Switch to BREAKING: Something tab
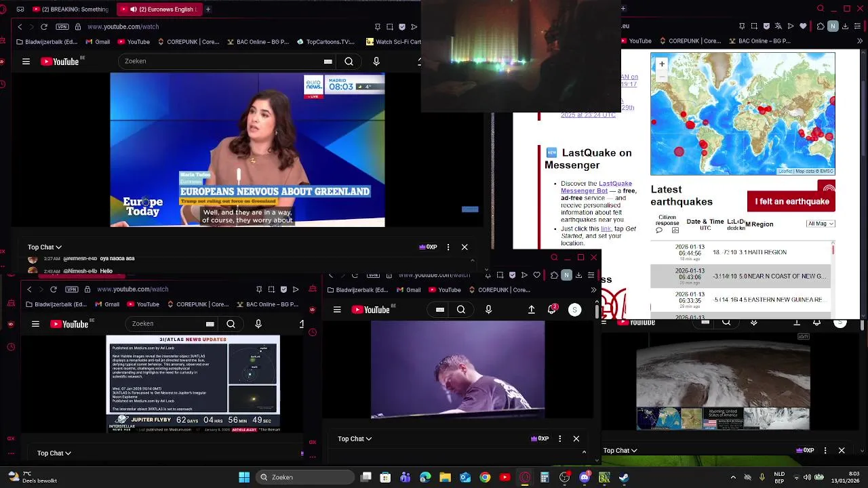 click(70, 9)
